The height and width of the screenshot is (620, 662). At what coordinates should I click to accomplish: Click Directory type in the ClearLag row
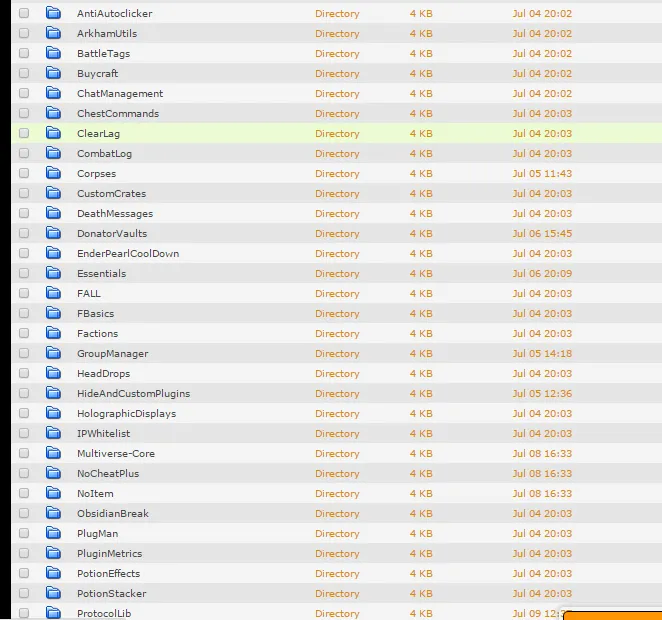[337, 134]
